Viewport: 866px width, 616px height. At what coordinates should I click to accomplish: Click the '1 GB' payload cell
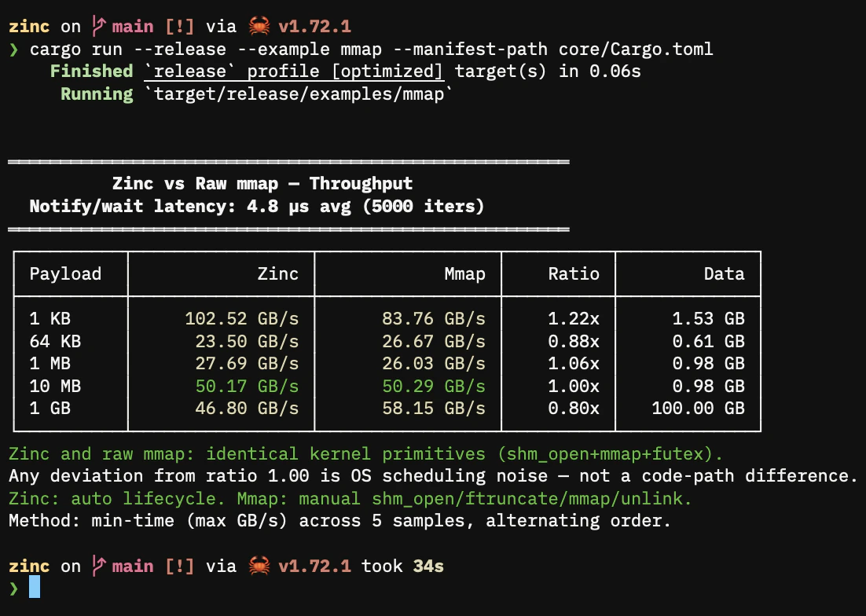coord(50,408)
